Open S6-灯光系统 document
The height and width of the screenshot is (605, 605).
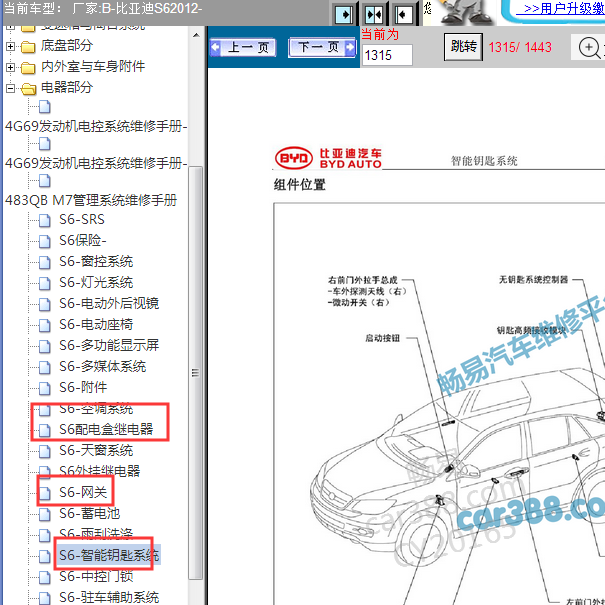[96, 282]
